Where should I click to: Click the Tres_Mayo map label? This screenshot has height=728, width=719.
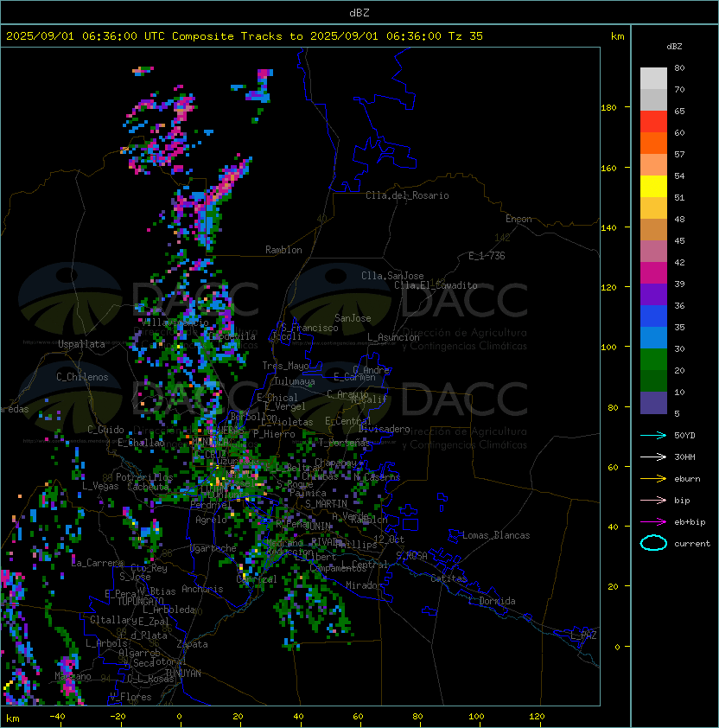[285, 366]
